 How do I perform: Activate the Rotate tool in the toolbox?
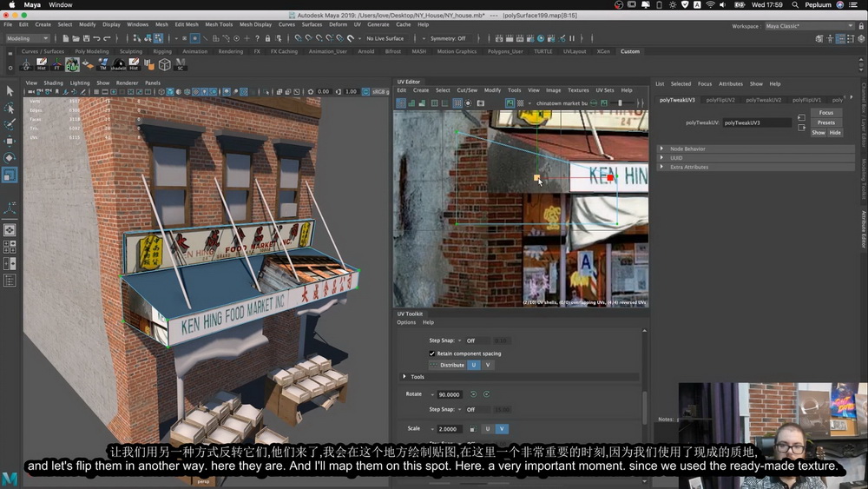click(x=10, y=158)
